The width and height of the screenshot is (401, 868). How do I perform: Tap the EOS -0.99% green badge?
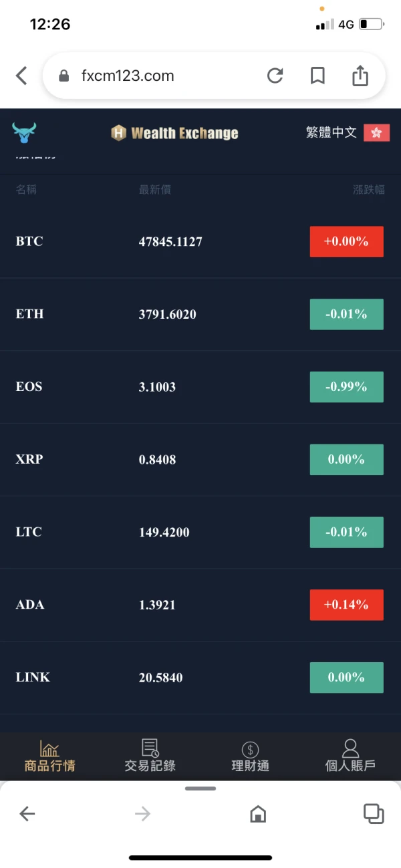pos(346,387)
